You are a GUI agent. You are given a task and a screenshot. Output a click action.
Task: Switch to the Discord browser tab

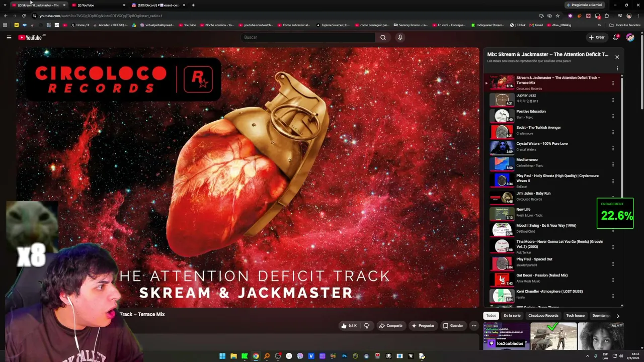tap(158, 5)
